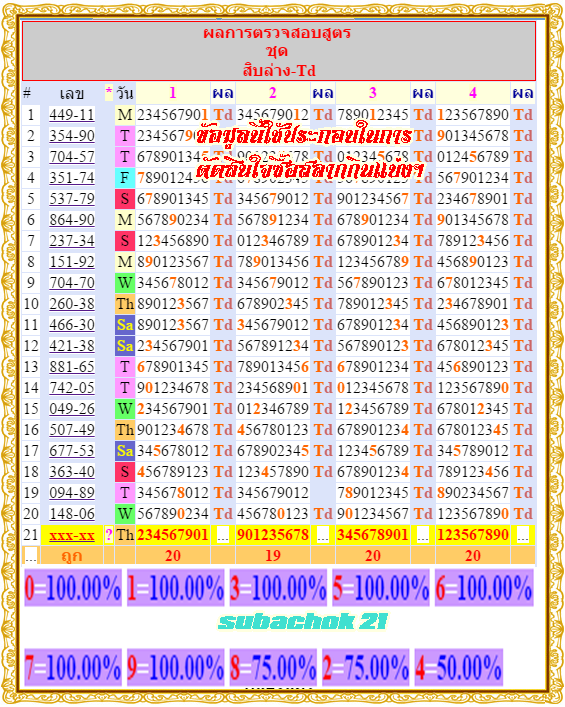Viewport: 565px width, 707px height.
Task: Click the 0=100.00% statistic box
Action: point(73,588)
